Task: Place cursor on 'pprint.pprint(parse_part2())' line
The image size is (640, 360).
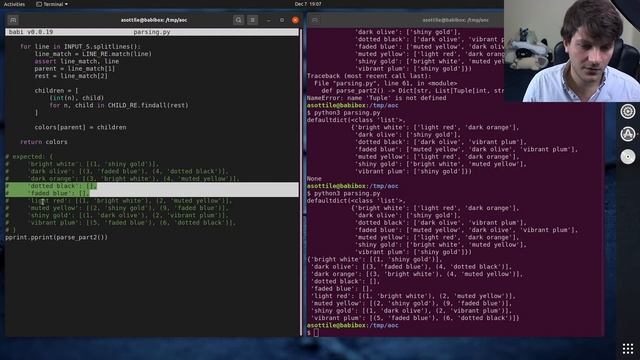Action: pyautogui.click(x=56, y=237)
